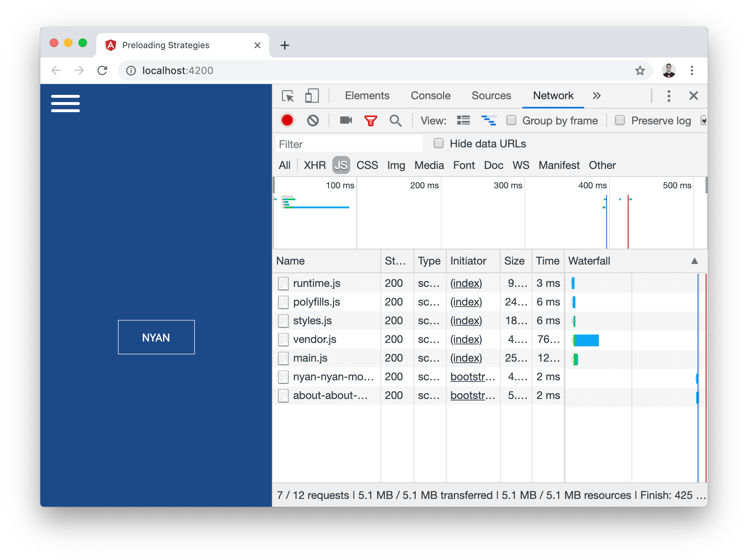This screenshot has width=748, height=560.
Task: Select the JS filter tab in Network panel
Action: pos(341,165)
